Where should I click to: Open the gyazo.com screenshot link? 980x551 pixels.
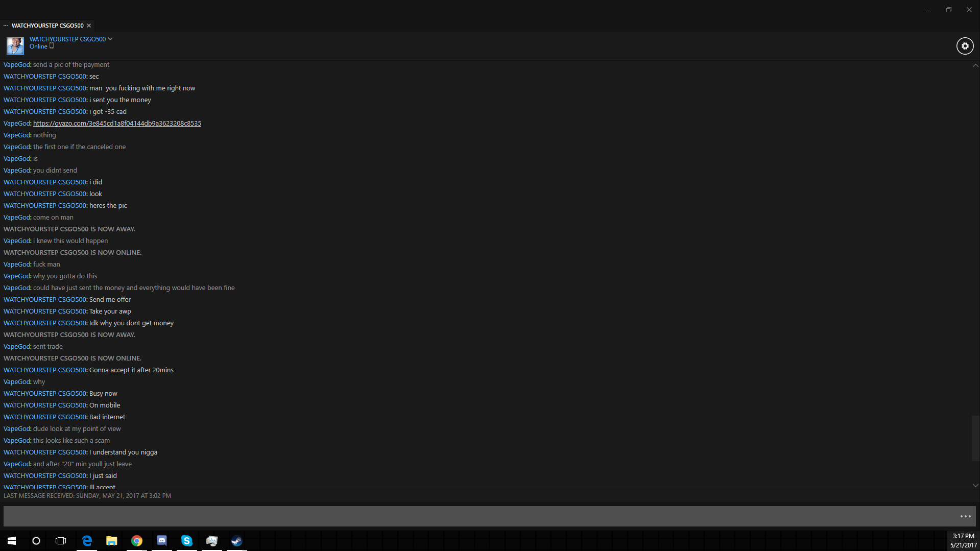tap(117, 124)
